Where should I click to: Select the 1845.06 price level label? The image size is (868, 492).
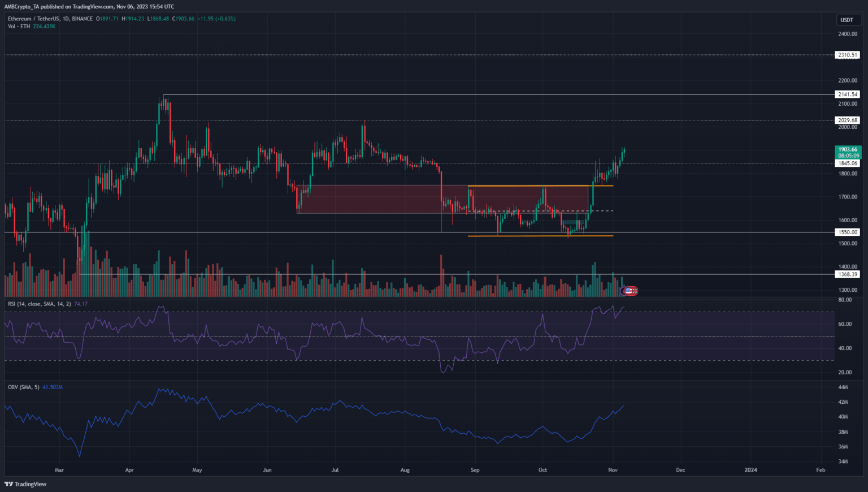tap(847, 163)
